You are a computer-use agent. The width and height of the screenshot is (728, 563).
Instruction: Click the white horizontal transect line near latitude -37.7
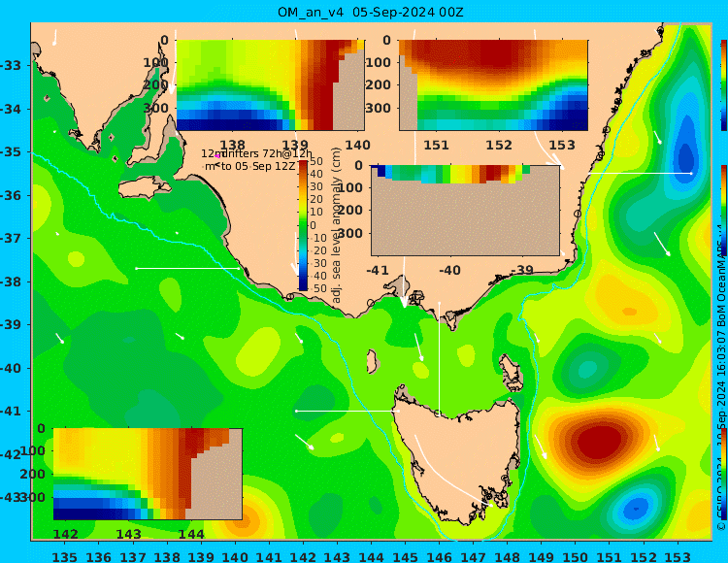pos(187,268)
